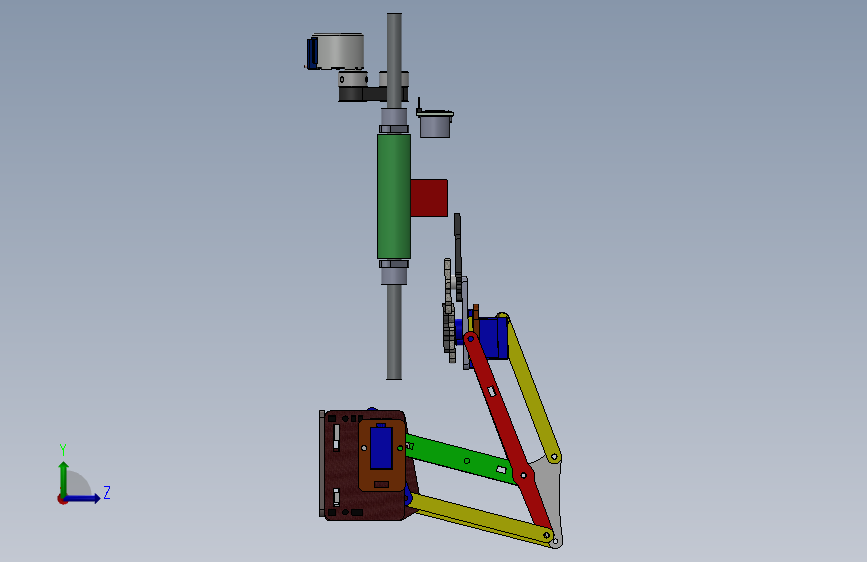Select the lower yellow linkage bar
This screenshot has width=867, height=562.
[x=481, y=519]
